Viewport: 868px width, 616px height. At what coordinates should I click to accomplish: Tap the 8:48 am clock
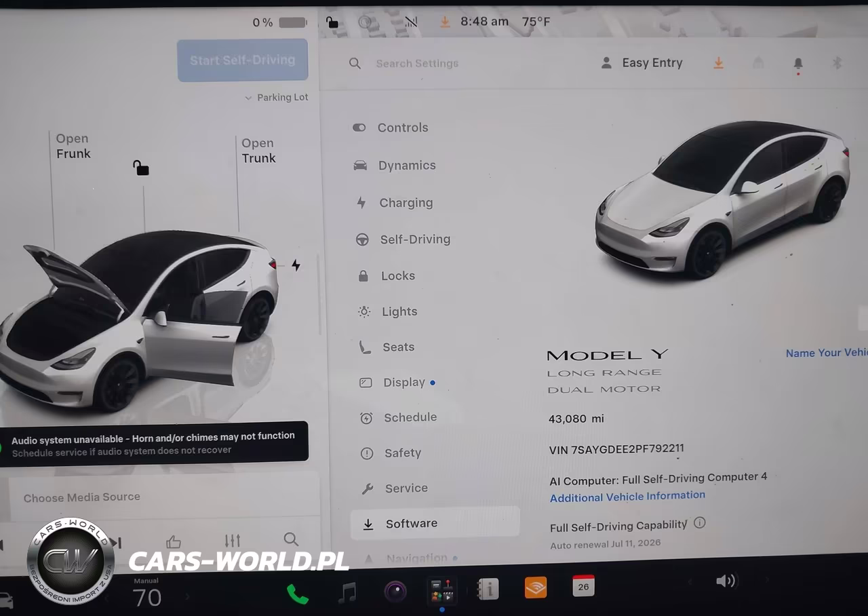484,22
